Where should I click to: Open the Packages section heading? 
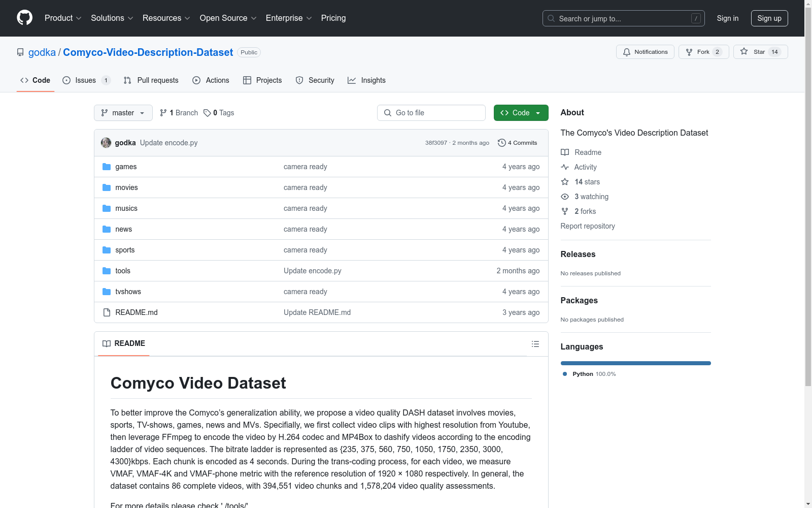(579, 300)
